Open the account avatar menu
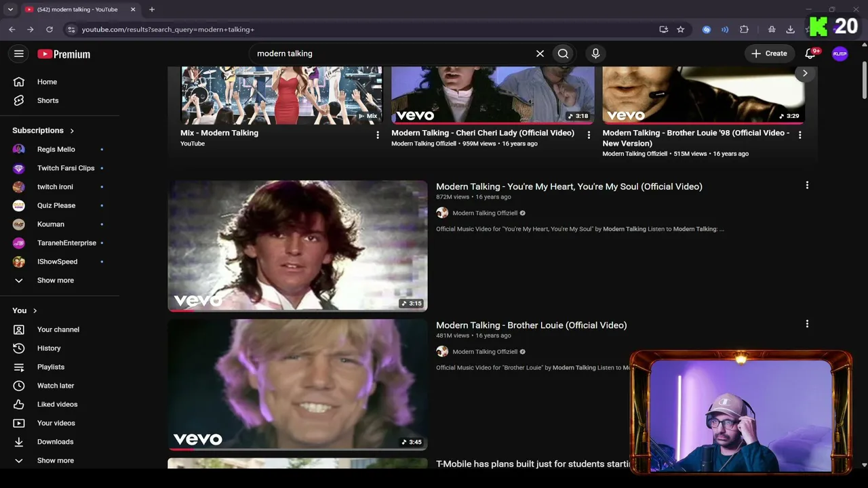The image size is (868, 488). click(840, 54)
